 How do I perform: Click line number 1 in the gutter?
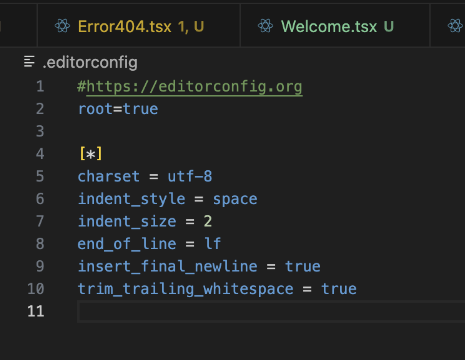tap(40, 87)
